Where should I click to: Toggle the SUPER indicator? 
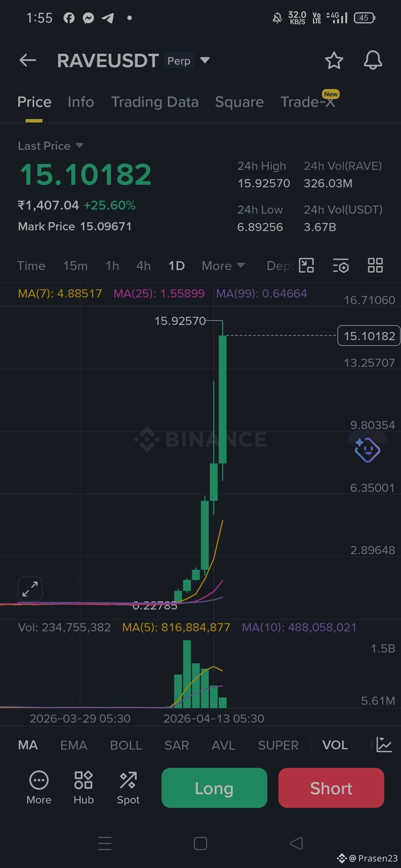[x=278, y=745]
